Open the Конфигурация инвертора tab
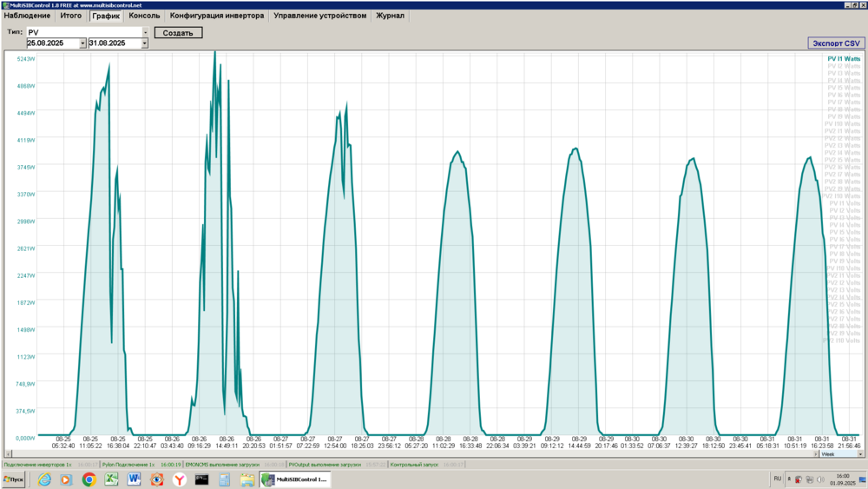The image size is (868, 489). [217, 16]
